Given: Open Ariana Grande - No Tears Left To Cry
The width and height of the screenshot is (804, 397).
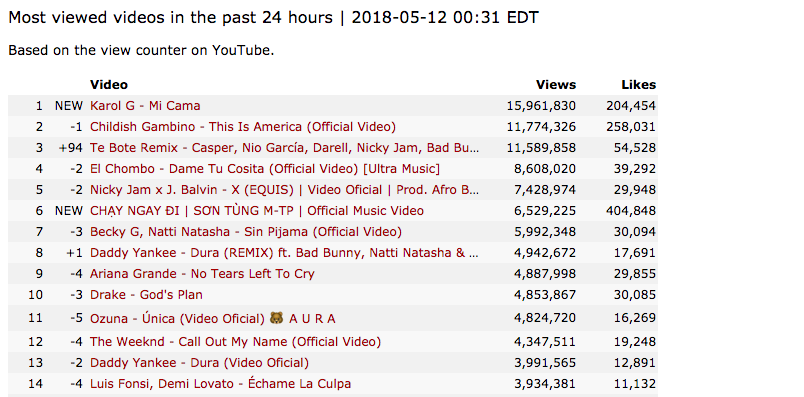Looking at the screenshot, I should [203, 274].
